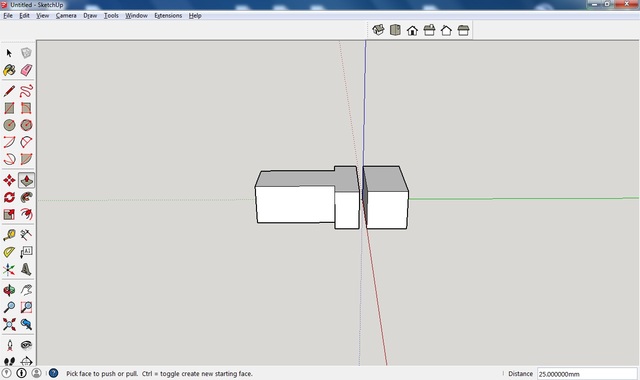Select the Line pencil tool
640x380 pixels.
click(9, 91)
